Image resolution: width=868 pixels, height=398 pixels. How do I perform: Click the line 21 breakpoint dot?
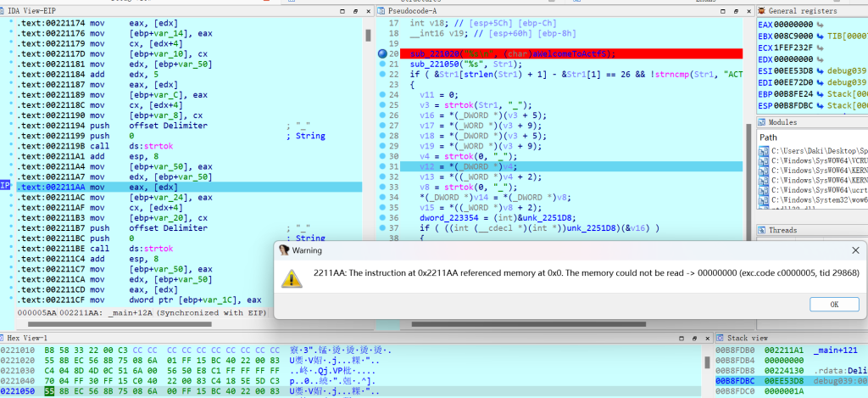[383, 64]
